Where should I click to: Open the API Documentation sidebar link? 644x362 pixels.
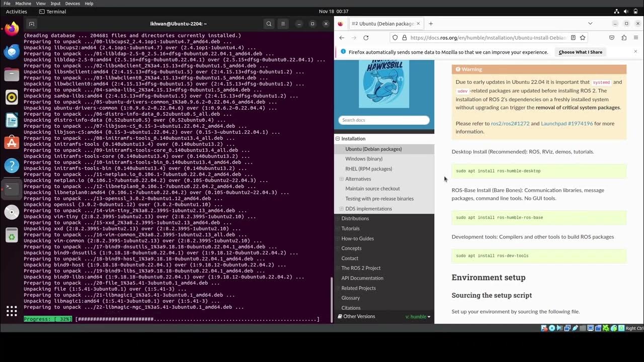362,278
